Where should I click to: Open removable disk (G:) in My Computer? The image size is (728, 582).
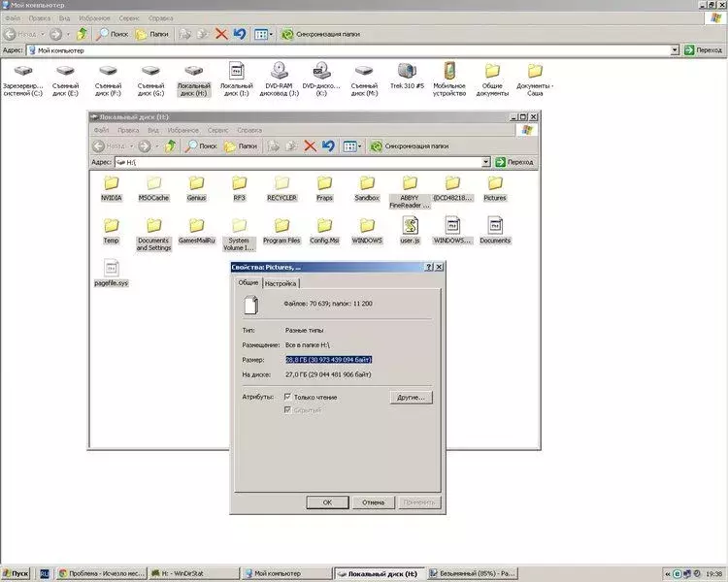[x=150, y=80]
